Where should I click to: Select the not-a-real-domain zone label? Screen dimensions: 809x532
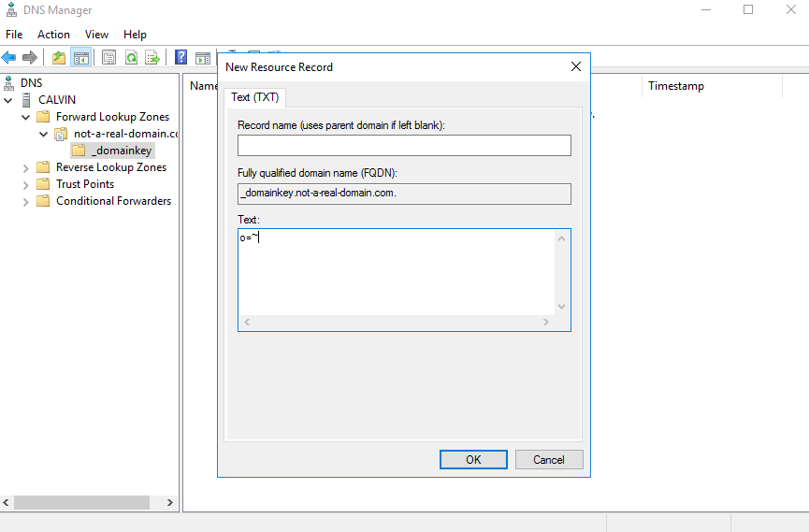pos(126,134)
